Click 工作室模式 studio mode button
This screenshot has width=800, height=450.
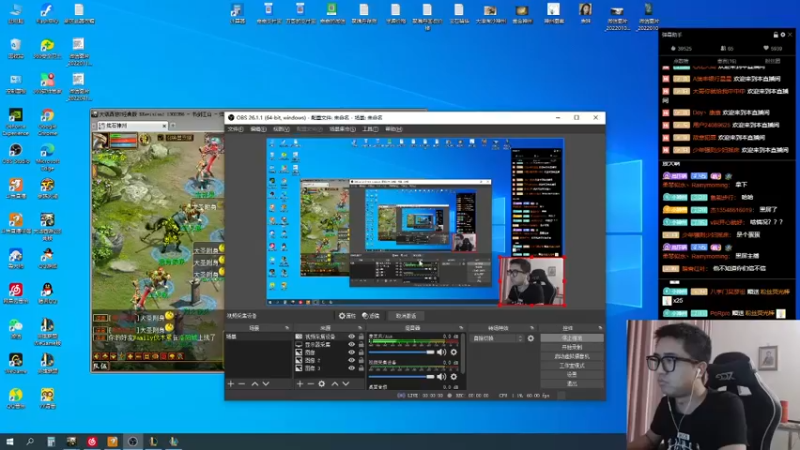click(572, 366)
